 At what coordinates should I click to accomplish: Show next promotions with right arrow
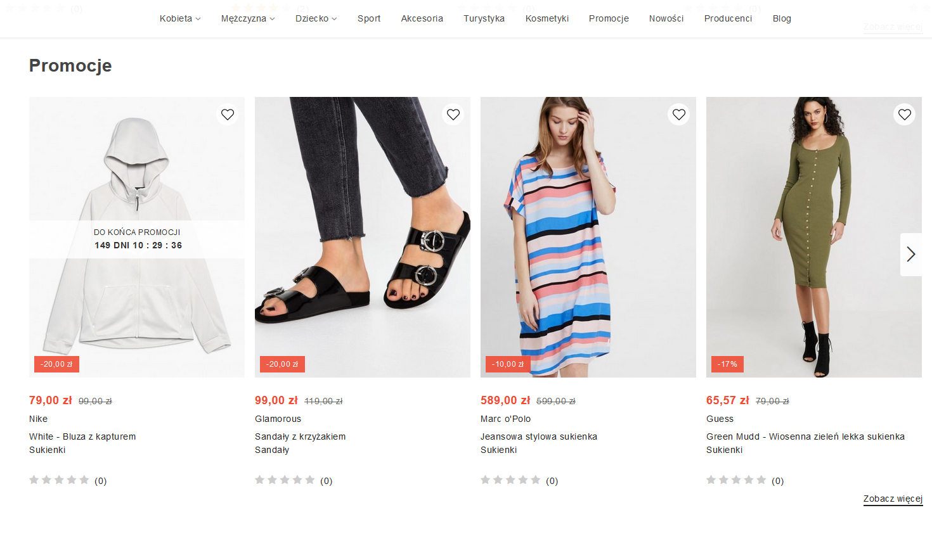(911, 254)
